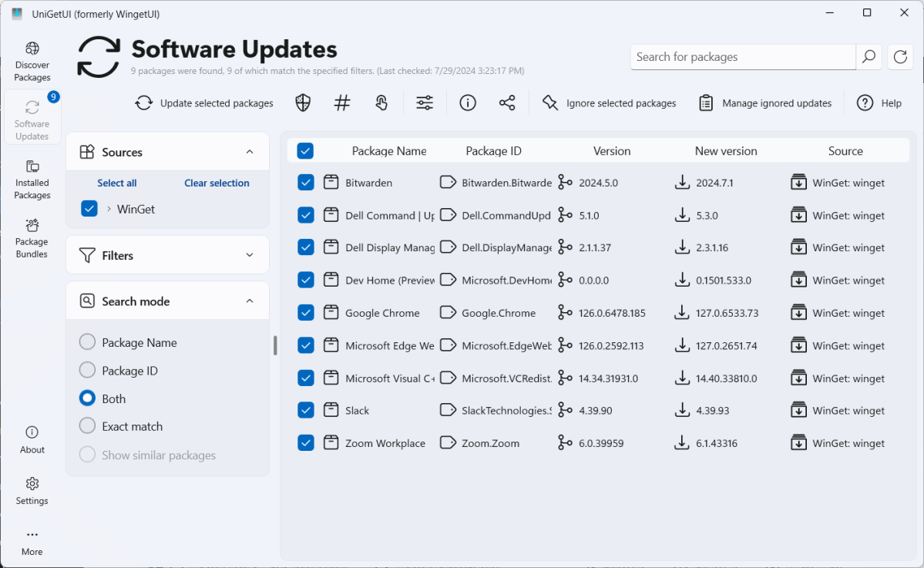
Task: Click the WinGet source icon in Bitwarden row
Action: pyautogui.click(x=798, y=182)
